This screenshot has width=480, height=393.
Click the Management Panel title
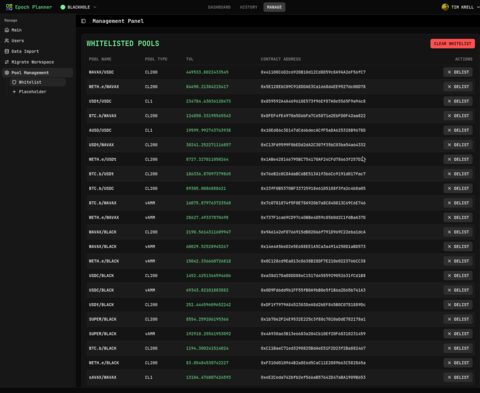pos(118,21)
